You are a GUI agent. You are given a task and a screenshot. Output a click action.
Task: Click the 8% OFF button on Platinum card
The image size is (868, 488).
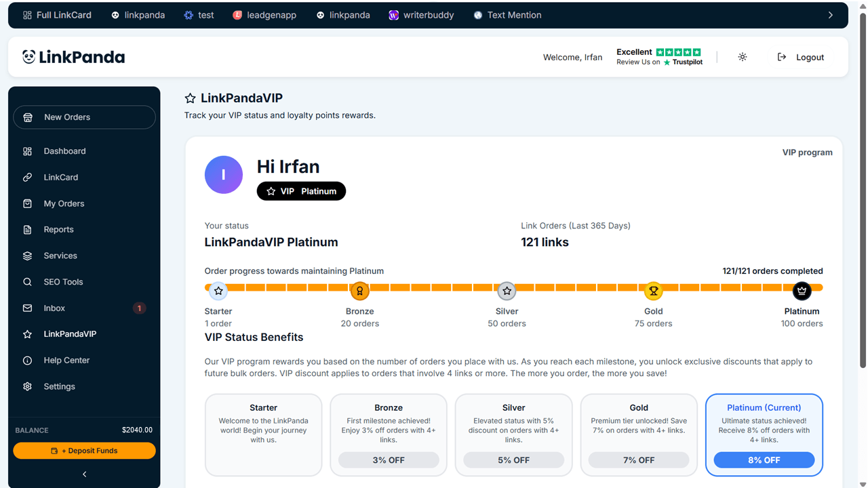point(764,460)
